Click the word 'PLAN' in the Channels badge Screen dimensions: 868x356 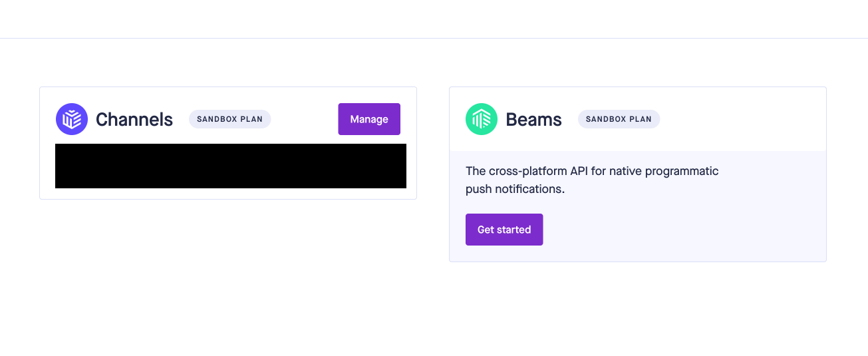(x=251, y=120)
